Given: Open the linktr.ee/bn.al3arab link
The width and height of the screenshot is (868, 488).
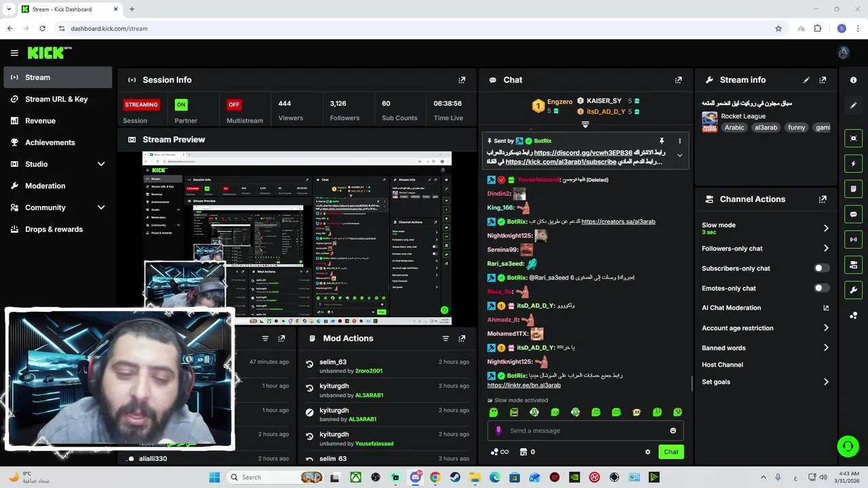Looking at the screenshot, I should click(524, 385).
